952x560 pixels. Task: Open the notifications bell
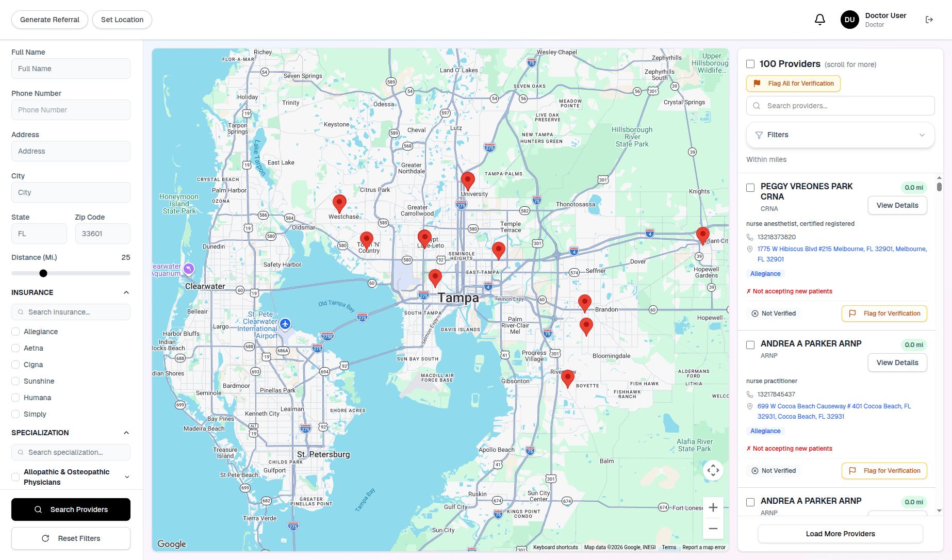(820, 20)
